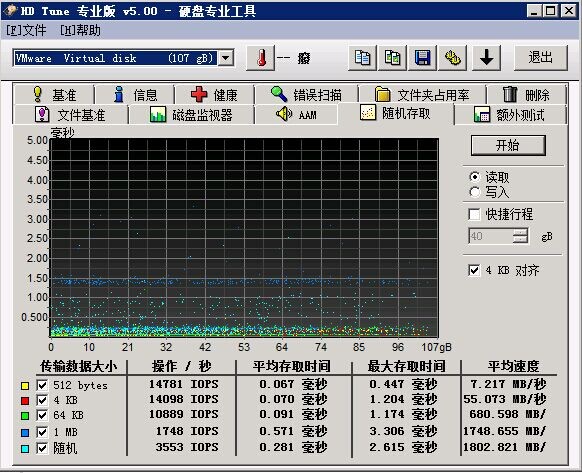Click the thermometer temperature icon
The height and width of the screenshot is (473, 582).
pyautogui.click(x=261, y=58)
